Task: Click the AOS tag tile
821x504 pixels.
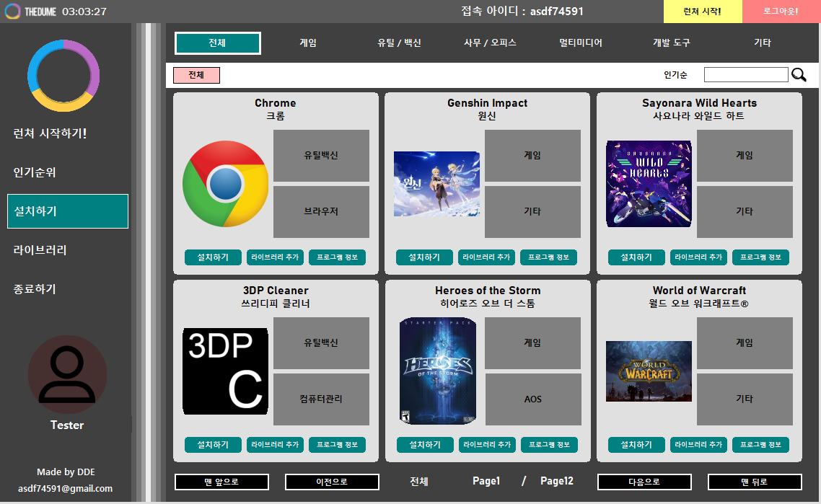Action: (533, 399)
